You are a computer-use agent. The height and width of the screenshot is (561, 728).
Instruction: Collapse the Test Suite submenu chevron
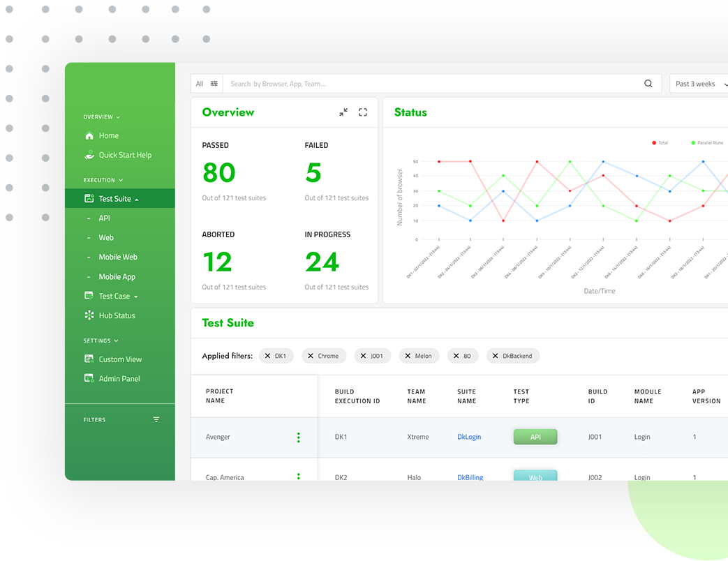(137, 198)
